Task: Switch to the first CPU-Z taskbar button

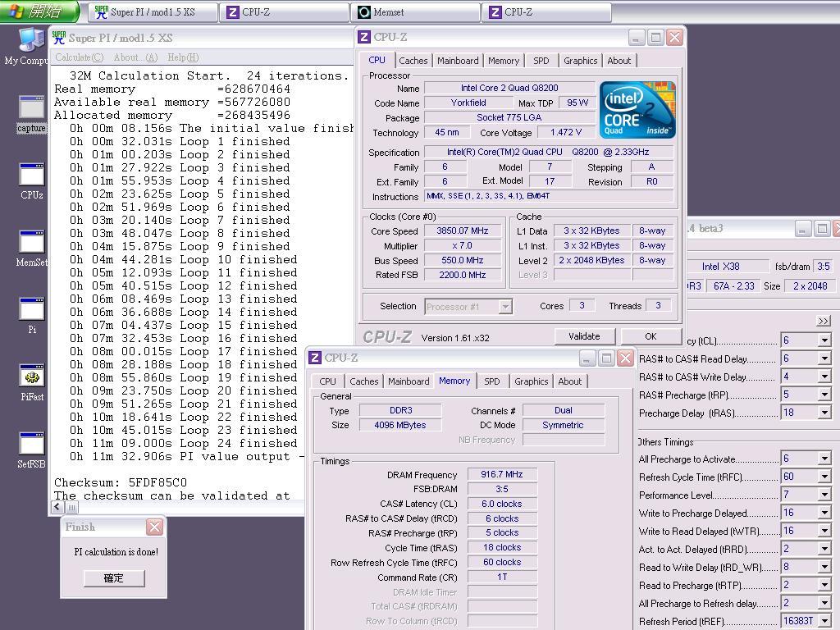Action: pos(285,12)
